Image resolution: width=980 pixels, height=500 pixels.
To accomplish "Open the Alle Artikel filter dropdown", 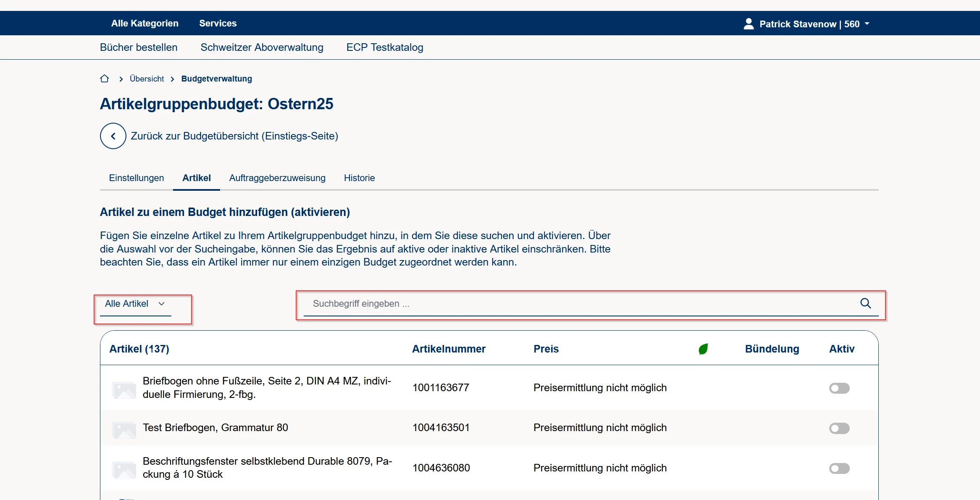I will (x=135, y=304).
